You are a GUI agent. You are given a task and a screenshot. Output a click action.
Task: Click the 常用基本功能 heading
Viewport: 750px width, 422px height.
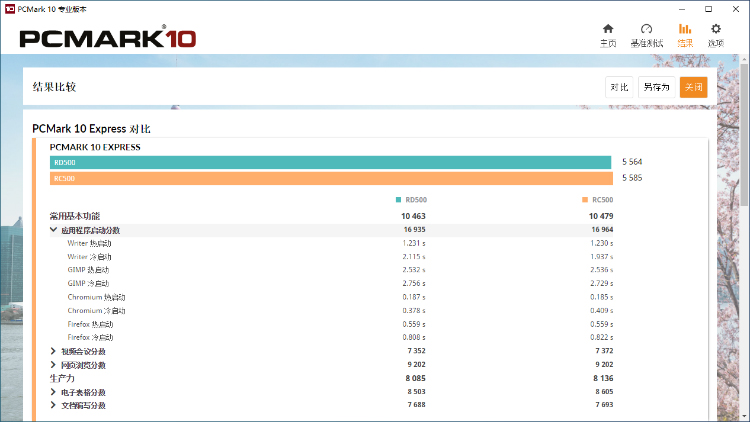point(75,216)
